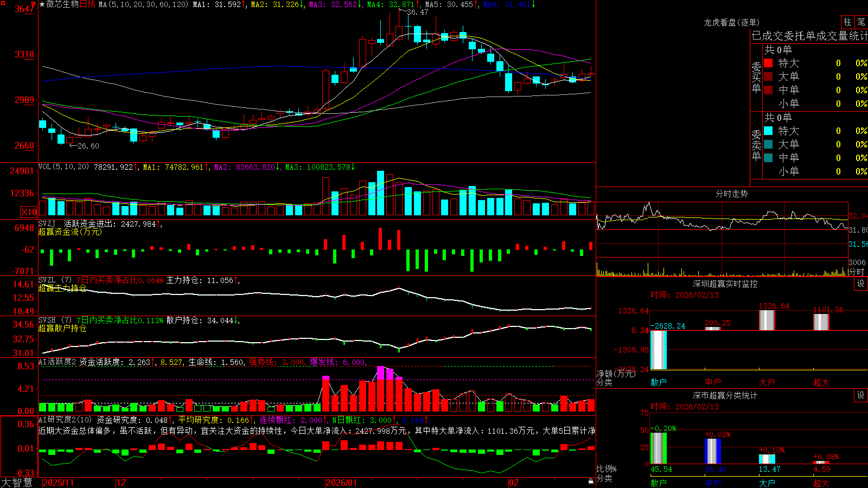This screenshot has height=488, width=868.
Task: Click the 小单 row in 委卖单 section
Action: point(816,171)
